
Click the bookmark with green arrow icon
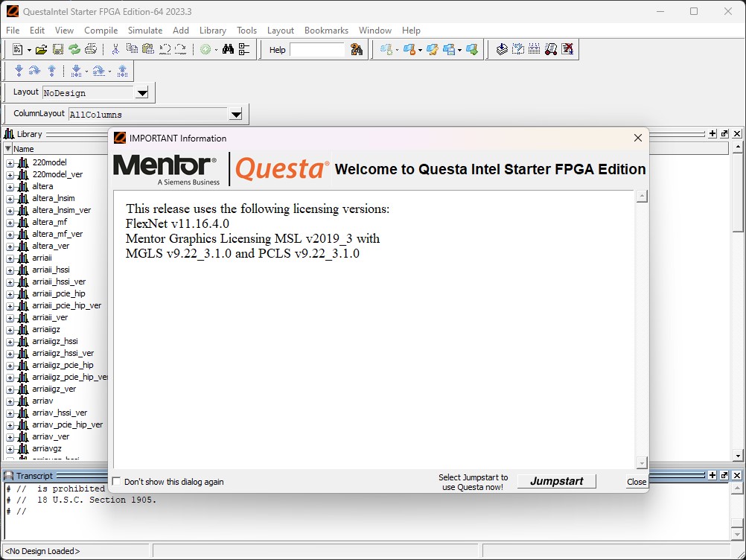471,49
